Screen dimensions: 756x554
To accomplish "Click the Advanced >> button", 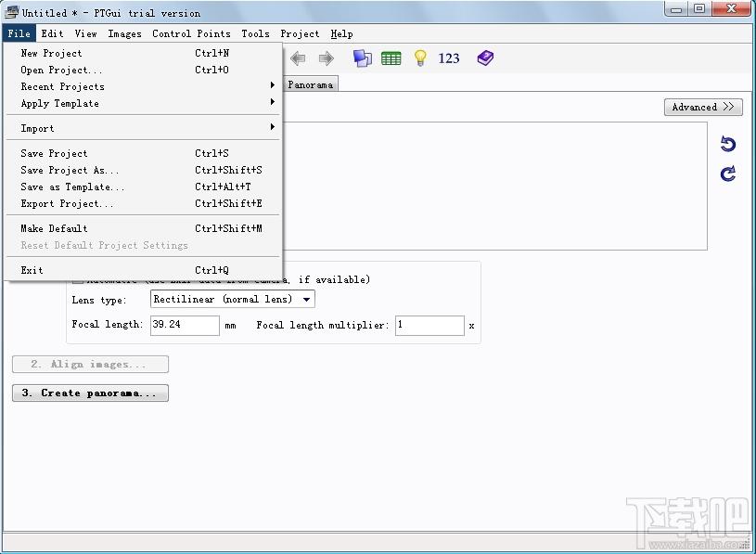I will click(x=703, y=107).
